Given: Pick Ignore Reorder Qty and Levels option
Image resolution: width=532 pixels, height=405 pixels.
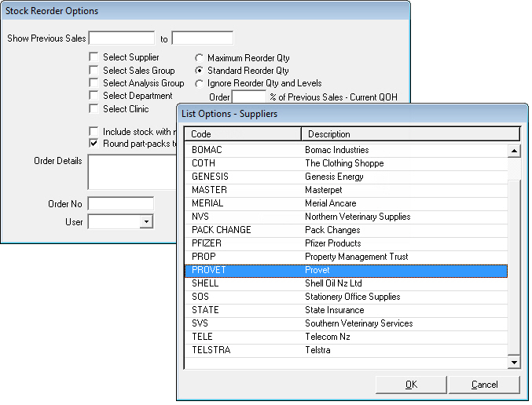Looking at the screenshot, I should coord(199,83).
